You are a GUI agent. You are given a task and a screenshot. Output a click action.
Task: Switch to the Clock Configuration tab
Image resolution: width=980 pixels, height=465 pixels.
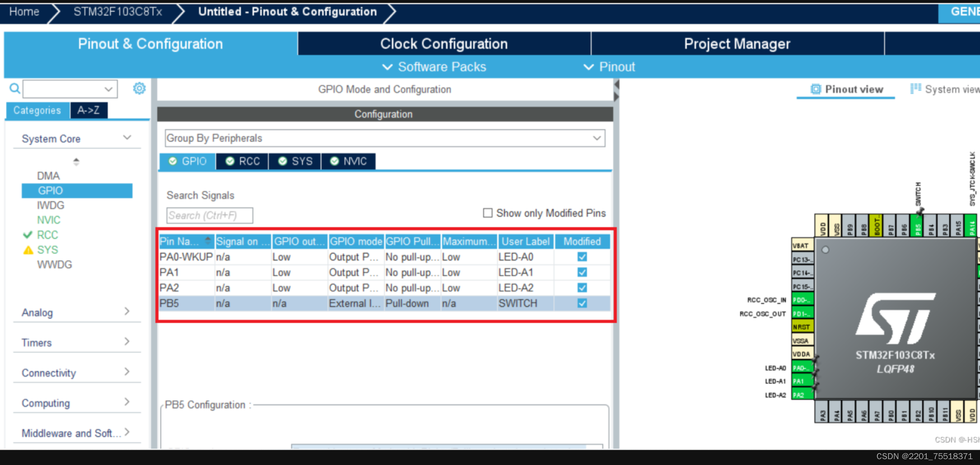pos(444,44)
